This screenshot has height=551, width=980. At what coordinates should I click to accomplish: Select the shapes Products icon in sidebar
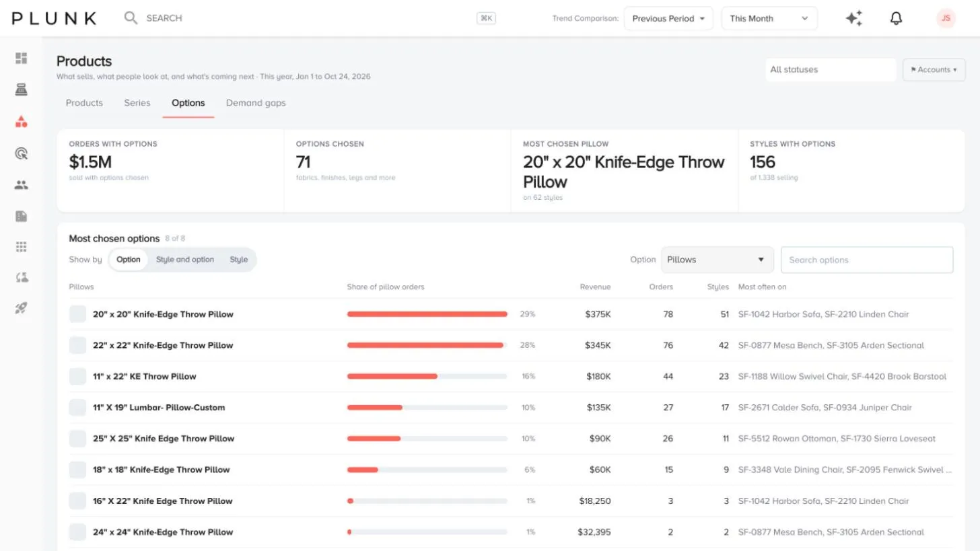coord(22,122)
